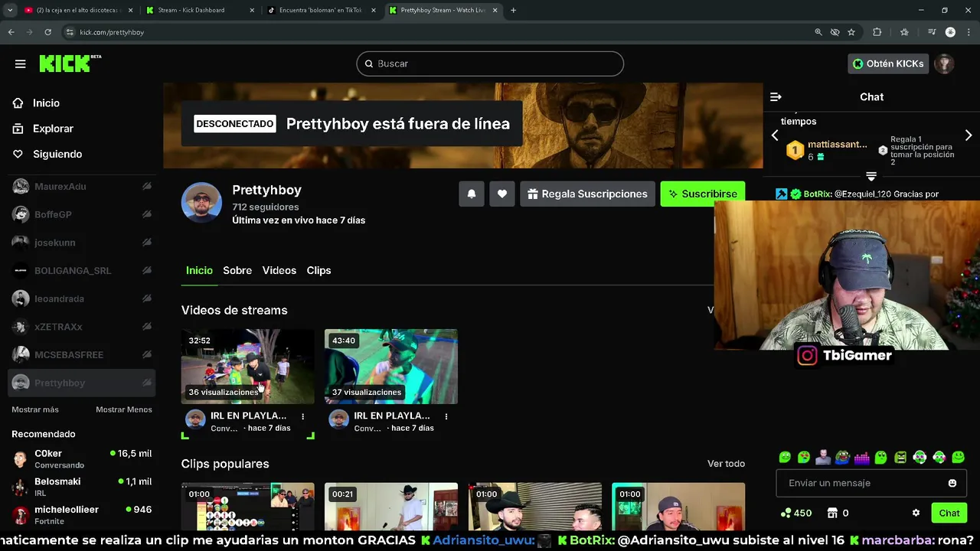The image size is (980, 551).
Task: Go to Explorar in sidebar
Action: pos(53,129)
